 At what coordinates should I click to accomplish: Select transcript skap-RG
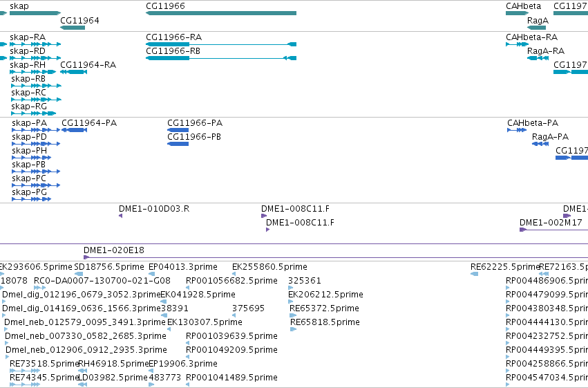(x=34, y=113)
